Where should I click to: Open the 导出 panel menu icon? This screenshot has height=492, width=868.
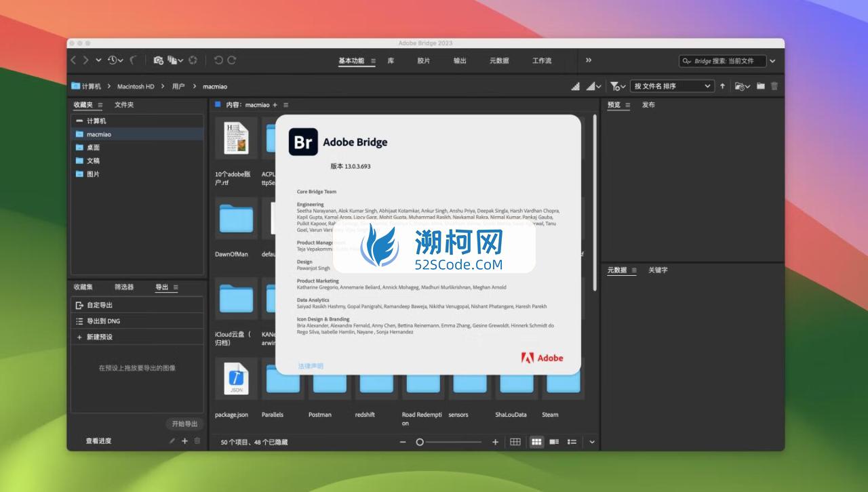[175, 287]
